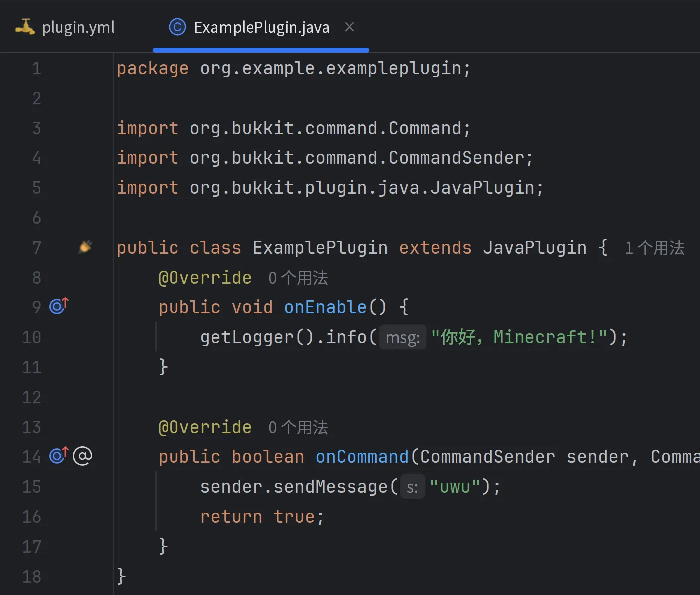Click the plugin.yml file type icon
Screen dimensions: 700x595
tap(25, 27)
